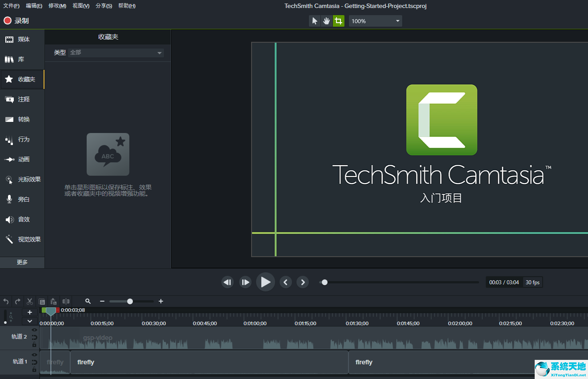The height and width of the screenshot is (379, 588).
Task: Open the 视觉效果 (Visual Effects) panel
Action: [x=22, y=239]
